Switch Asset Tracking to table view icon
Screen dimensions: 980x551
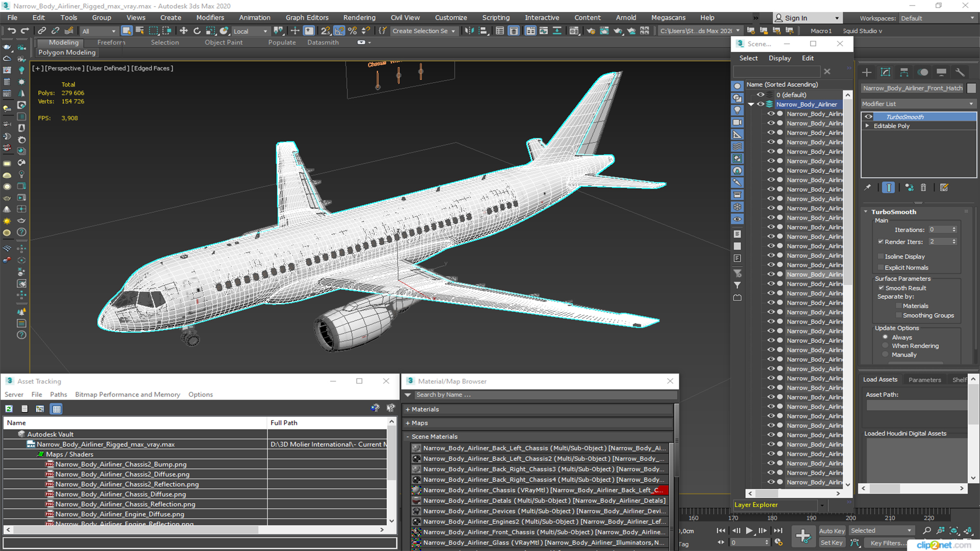click(57, 409)
